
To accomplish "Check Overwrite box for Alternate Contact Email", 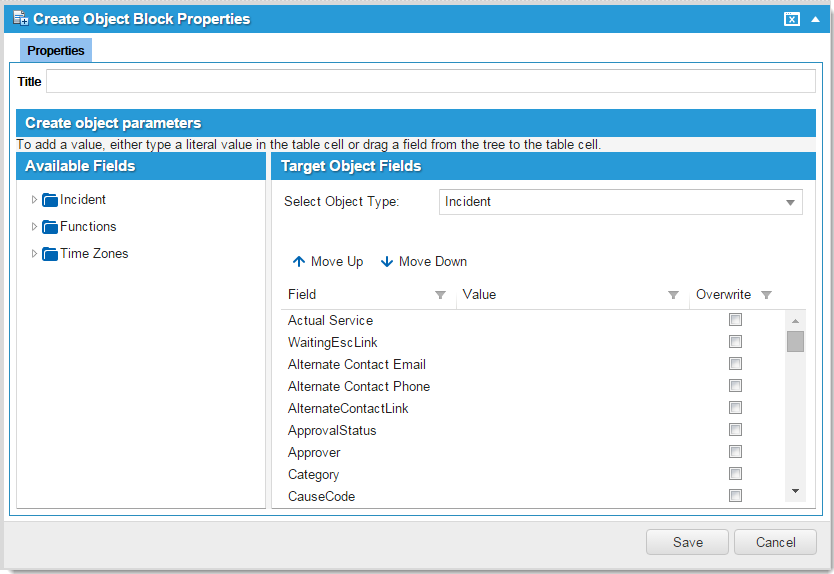I will [x=735, y=364].
